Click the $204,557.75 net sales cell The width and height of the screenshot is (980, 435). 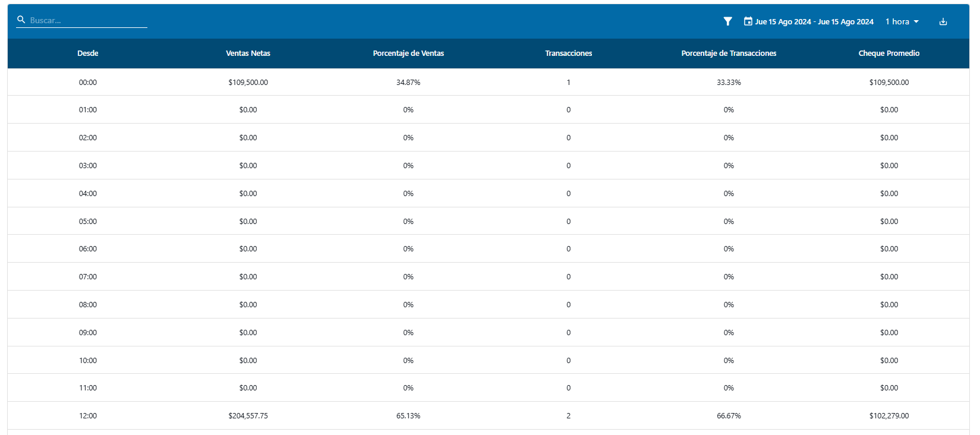pyautogui.click(x=248, y=416)
